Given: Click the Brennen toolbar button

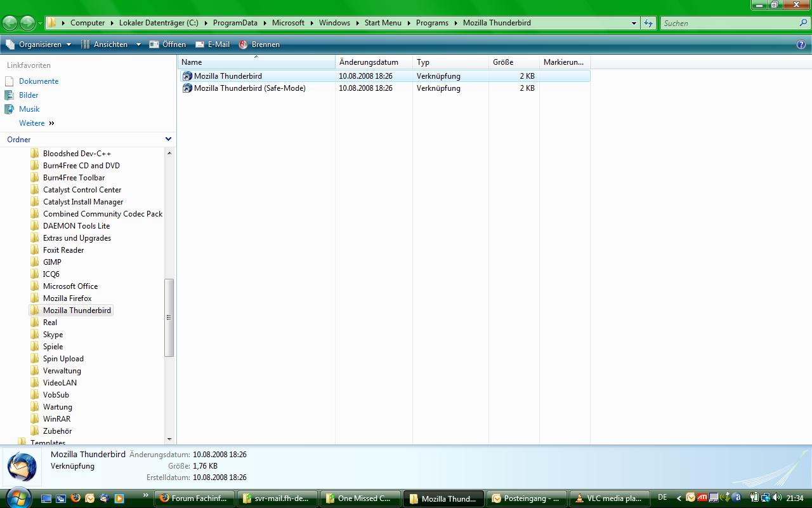Looking at the screenshot, I should point(259,44).
